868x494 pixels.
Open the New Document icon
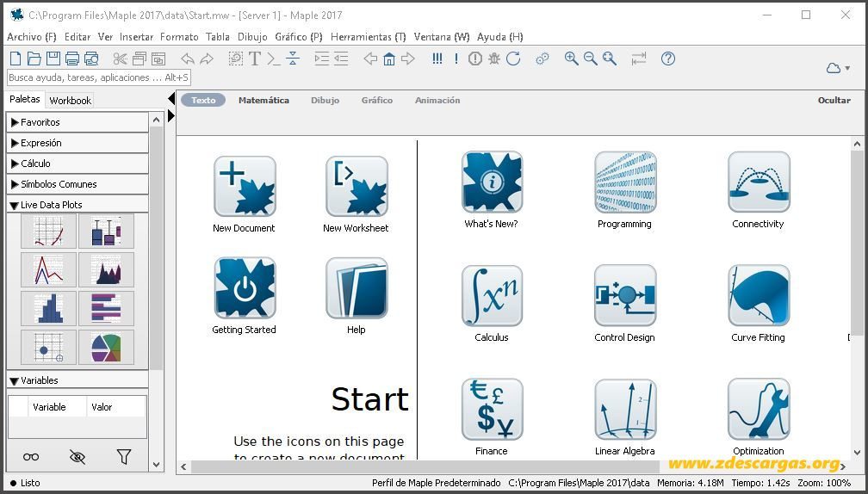245,186
